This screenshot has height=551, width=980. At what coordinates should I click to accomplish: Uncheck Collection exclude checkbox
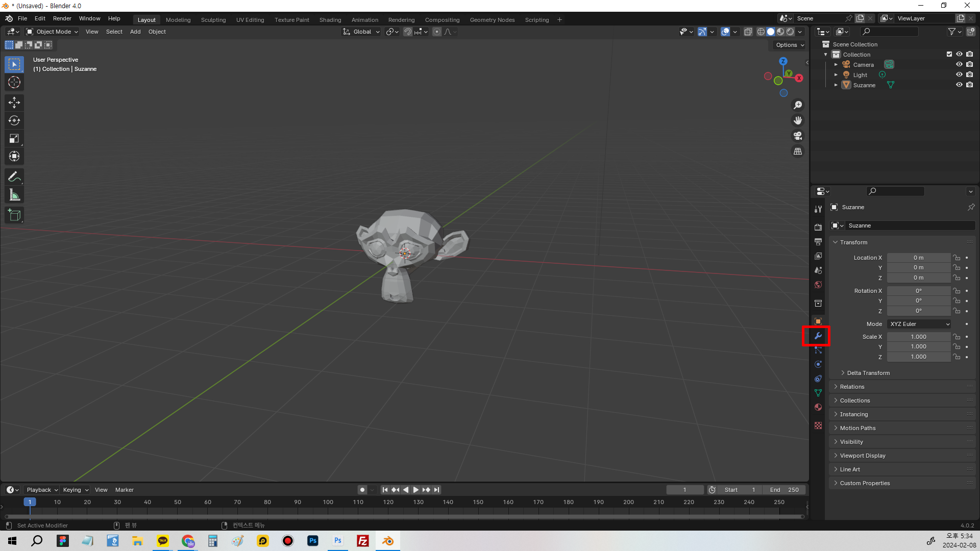[x=949, y=54]
